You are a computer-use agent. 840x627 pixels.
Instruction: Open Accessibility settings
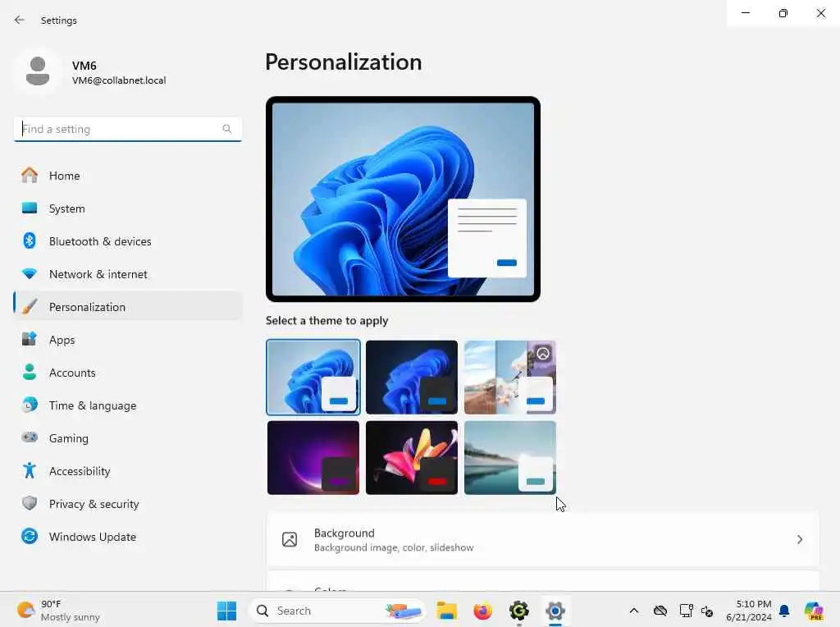[x=128, y=470]
